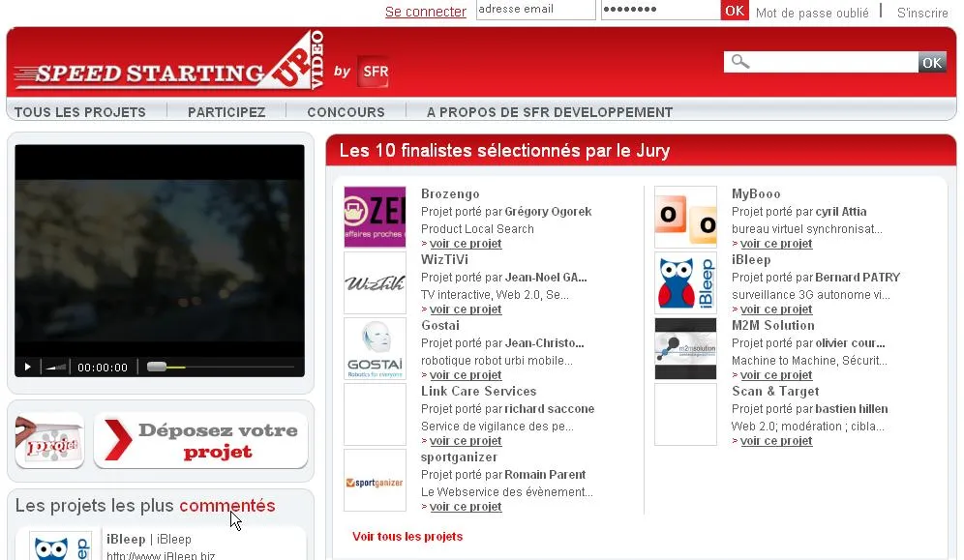Open the sportganizer logo thumbnail
Viewport: 964px width, 560px height.
(x=375, y=480)
